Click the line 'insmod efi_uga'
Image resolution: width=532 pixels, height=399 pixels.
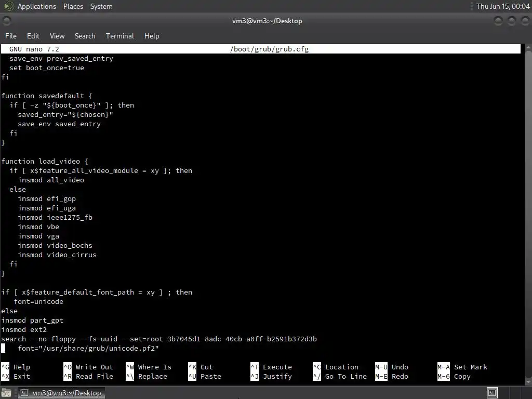click(x=47, y=208)
